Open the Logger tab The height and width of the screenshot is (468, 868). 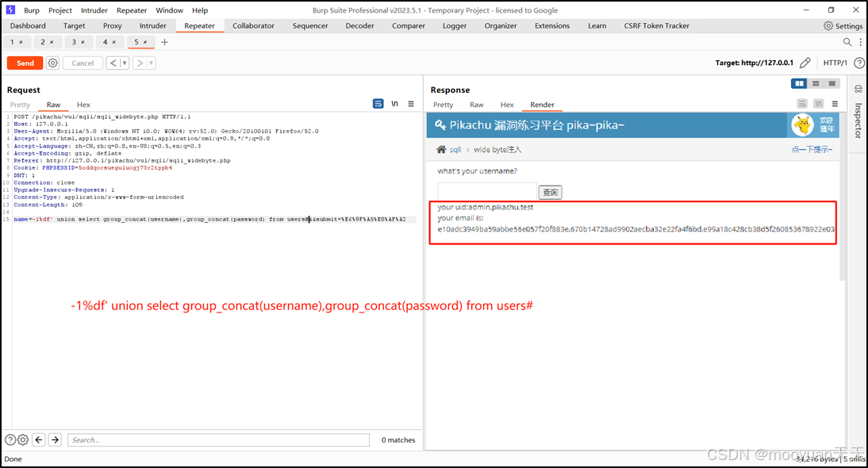tap(455, 26)
